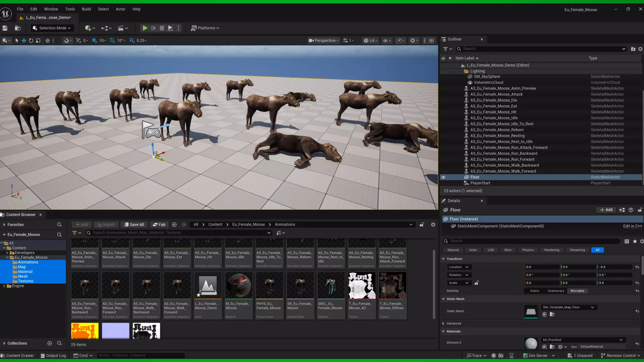Click the ML_ProcGrid material preview swatch
This screenshot has width=644, height=362.
pyautogui.click(x=531, y=343)
